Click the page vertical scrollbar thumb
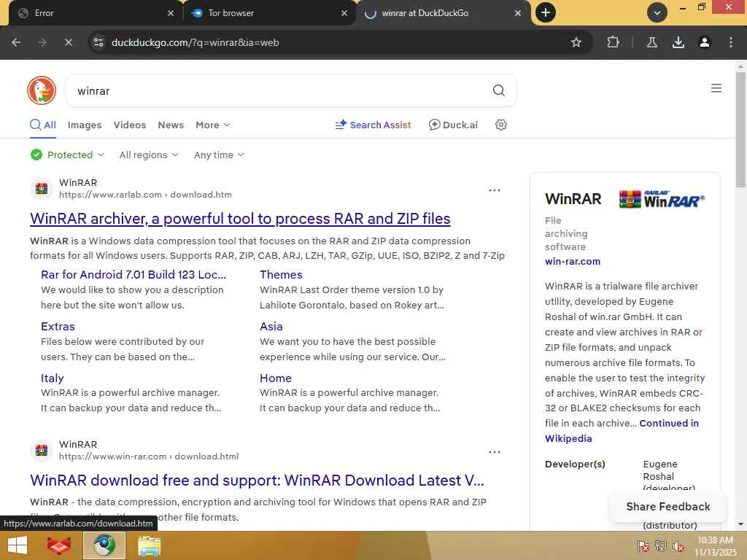 740,130
